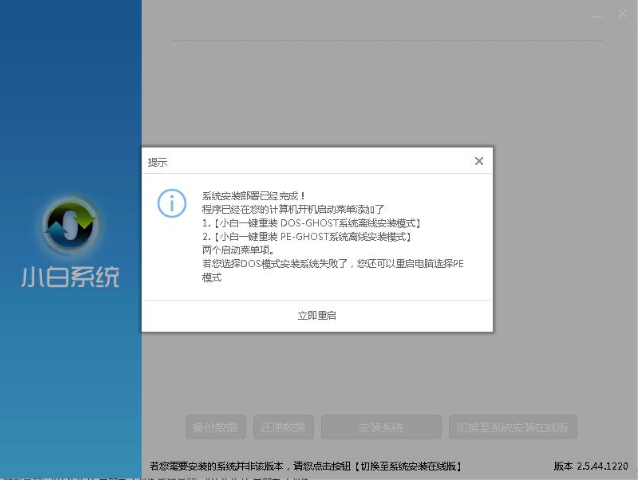Close the 提示 dialog

click(x=479, y=161)
